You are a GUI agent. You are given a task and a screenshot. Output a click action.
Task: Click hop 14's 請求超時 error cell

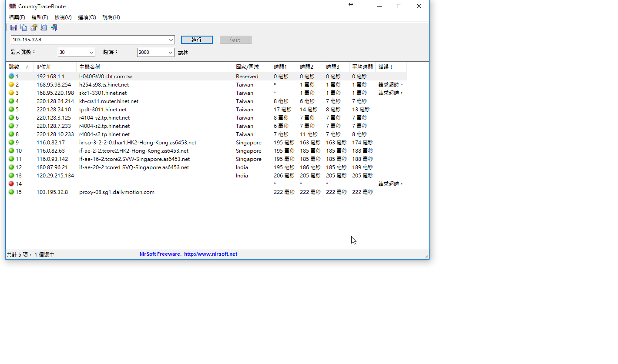pyautogui.click(x=391, y=184)
